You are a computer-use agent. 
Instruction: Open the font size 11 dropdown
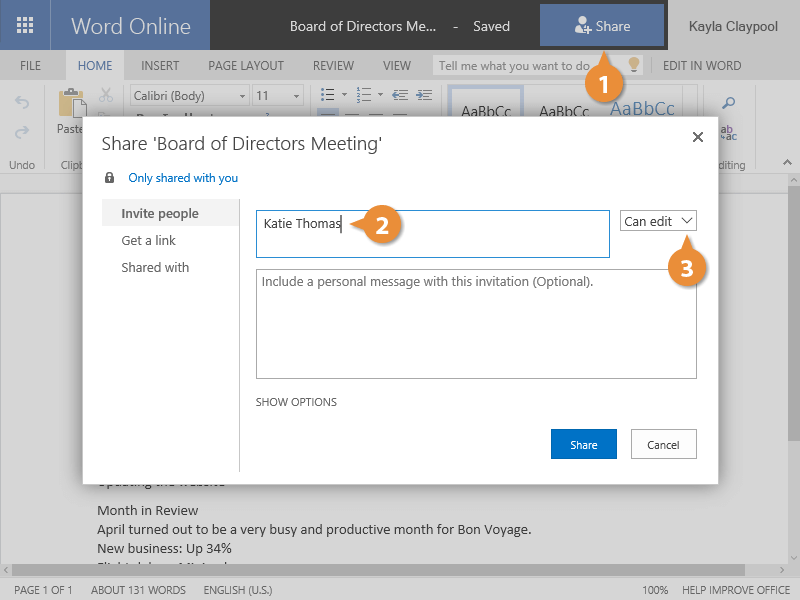[277, 96]
